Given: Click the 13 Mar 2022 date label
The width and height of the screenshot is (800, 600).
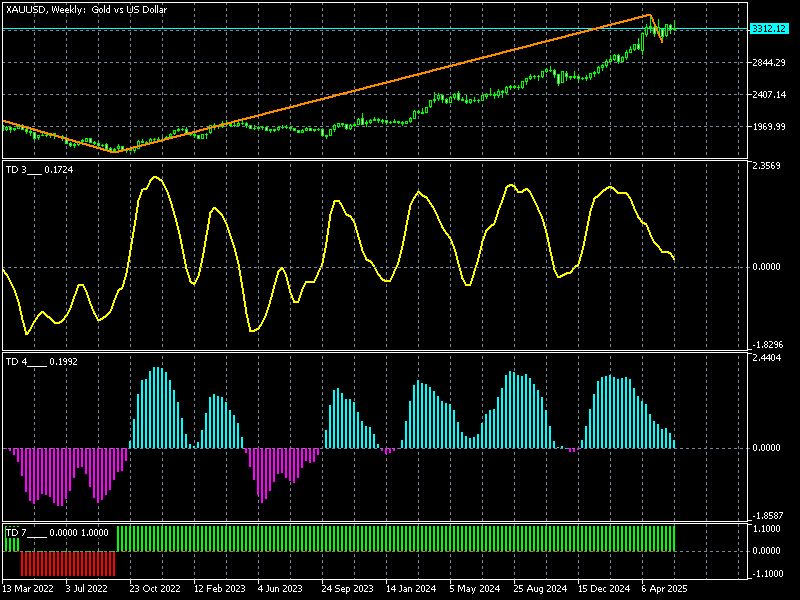Looking at the screenshot, I should [x=28, y=589].
